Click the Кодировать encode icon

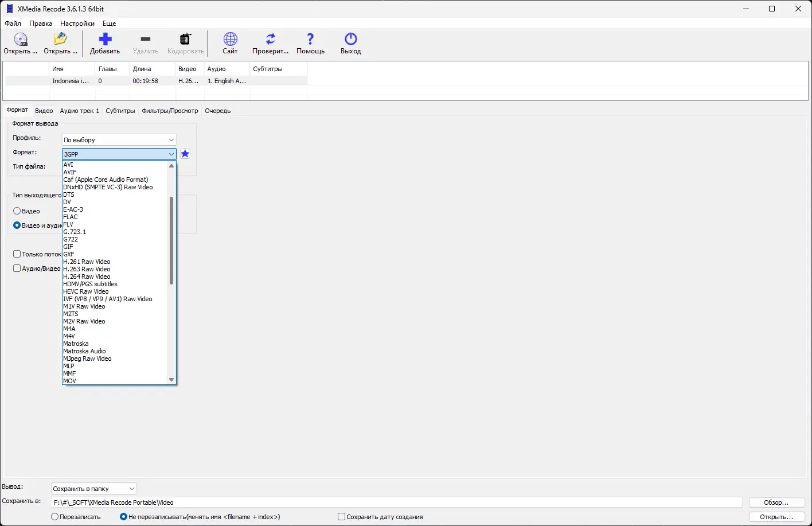(x=185, y=40)
